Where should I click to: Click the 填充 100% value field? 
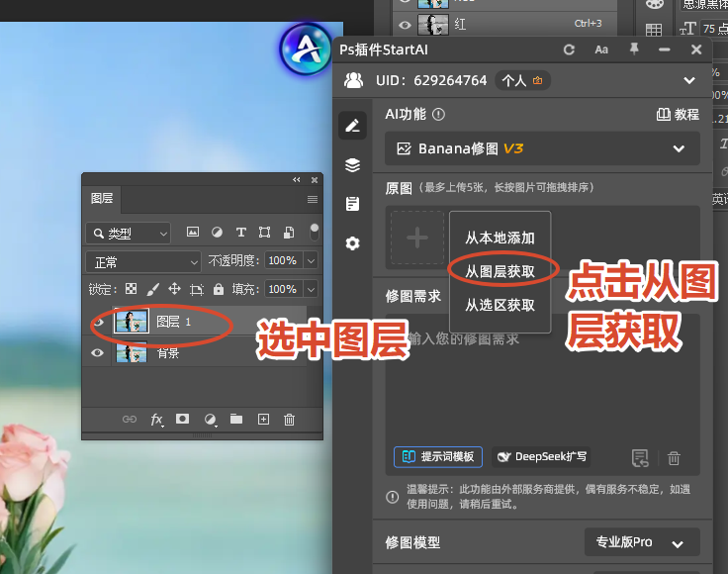pyautogui.click(x=283, y=289)
